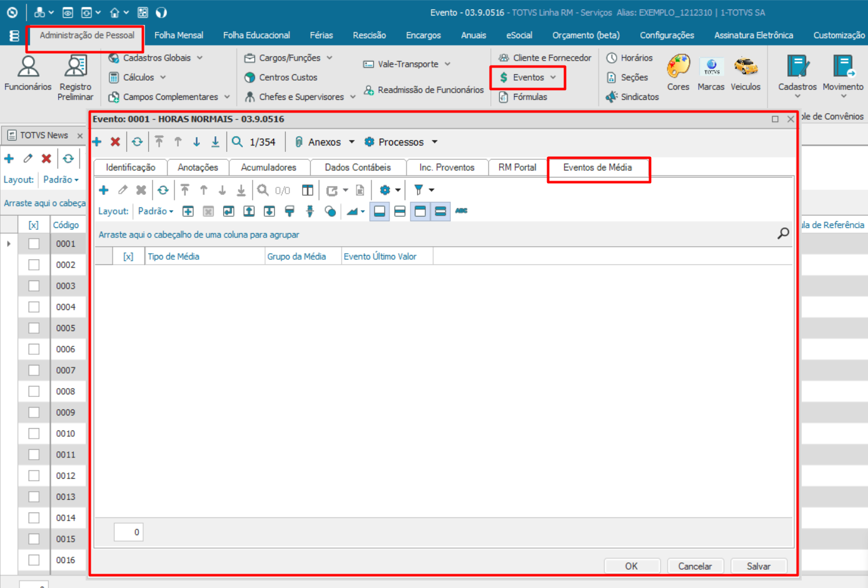This screenshot has width=868, height=588.
Task: Sort by the Evento Último Valor column header
Action: (x=387, y=256)
